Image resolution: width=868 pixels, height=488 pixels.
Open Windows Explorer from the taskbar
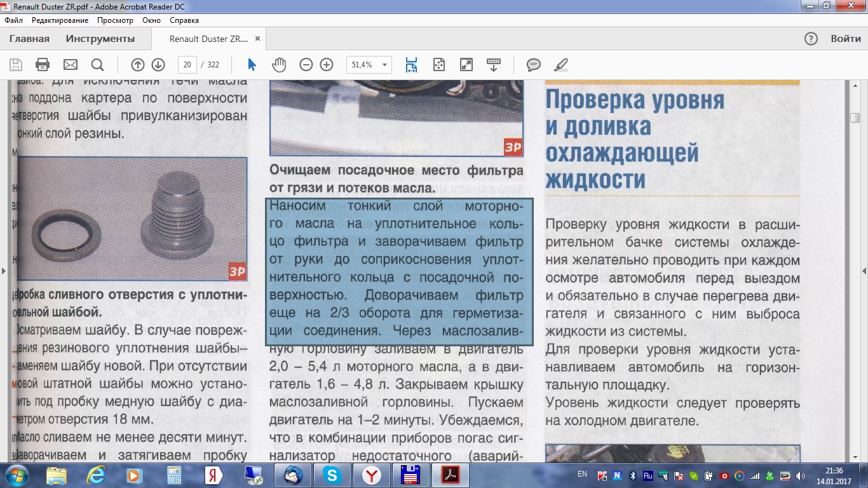tap(56, 475)
